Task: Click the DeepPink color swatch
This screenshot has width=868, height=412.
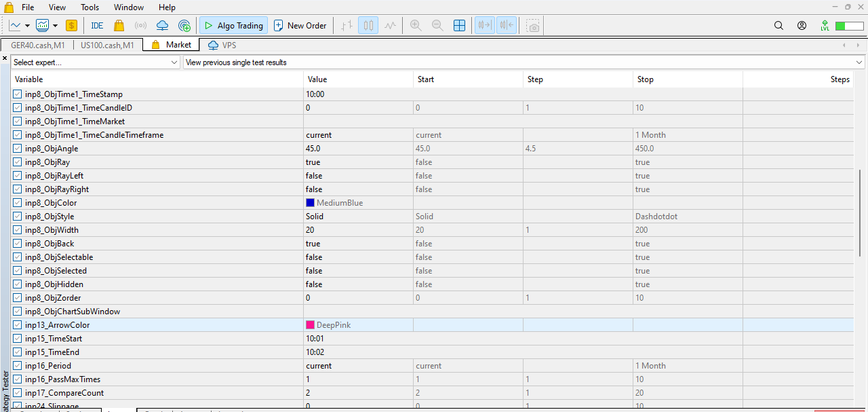Action: point(310,324)
